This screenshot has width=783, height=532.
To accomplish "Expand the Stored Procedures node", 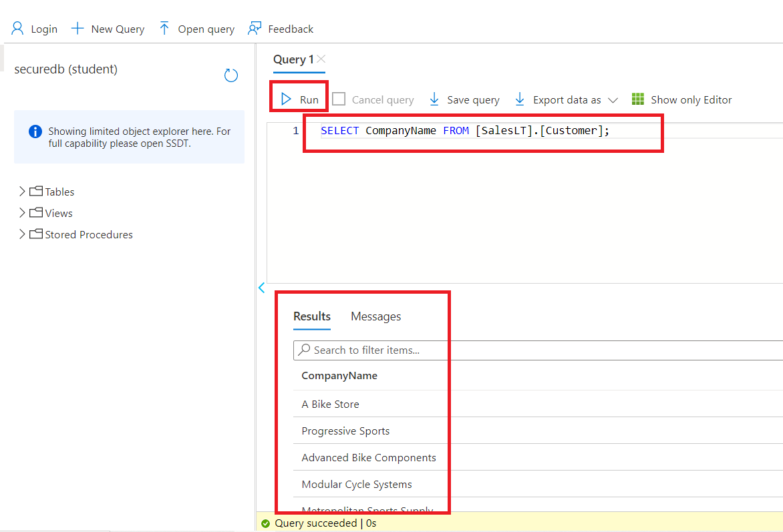I will pyautogui.click(x=22, y=234).
